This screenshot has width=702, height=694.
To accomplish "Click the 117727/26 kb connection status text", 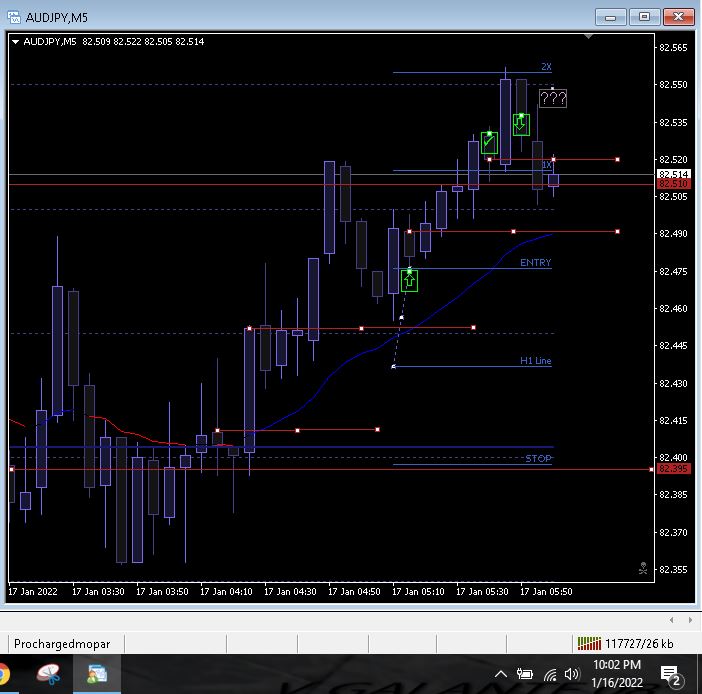I will tap(639, 644).
